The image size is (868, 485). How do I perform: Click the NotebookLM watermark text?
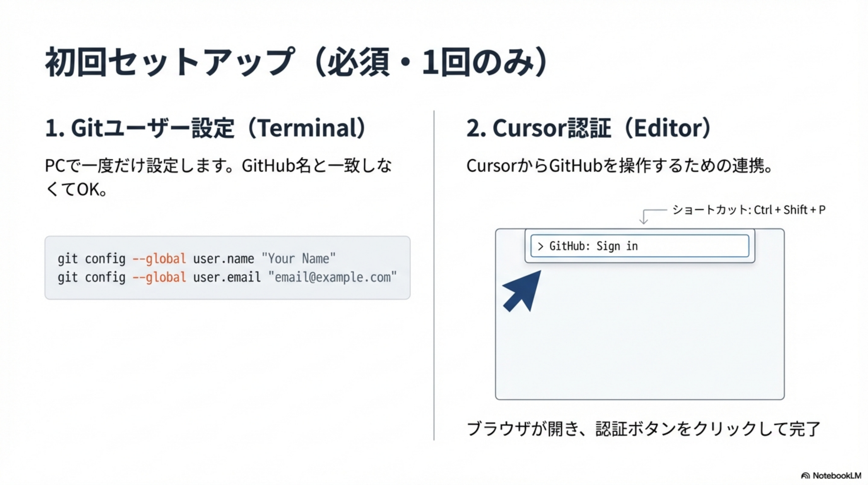[837, 476]
